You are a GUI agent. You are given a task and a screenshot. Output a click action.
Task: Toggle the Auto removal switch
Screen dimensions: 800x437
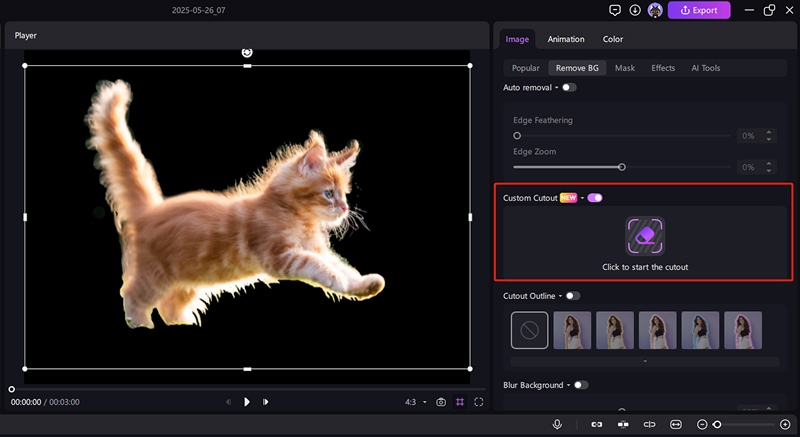pyautogui.click(x=569, y=88)
